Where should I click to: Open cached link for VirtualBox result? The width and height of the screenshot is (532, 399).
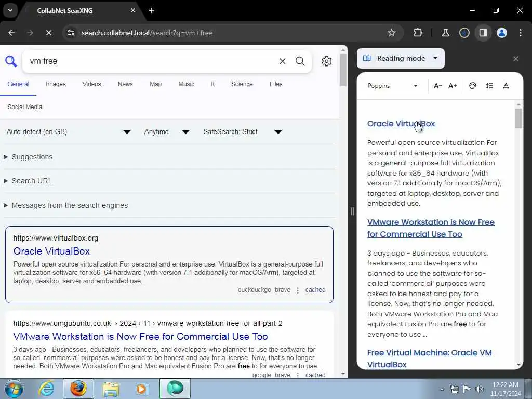pyautogui.click(x=315, y=290)
